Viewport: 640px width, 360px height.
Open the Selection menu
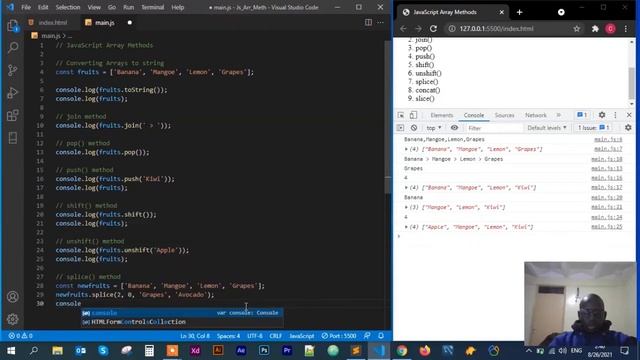coord(68,7)
